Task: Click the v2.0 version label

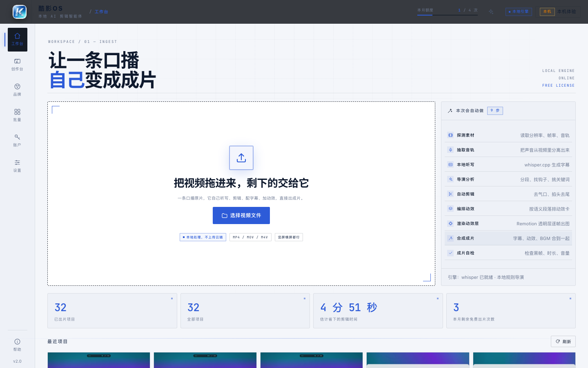Action: 17,361
